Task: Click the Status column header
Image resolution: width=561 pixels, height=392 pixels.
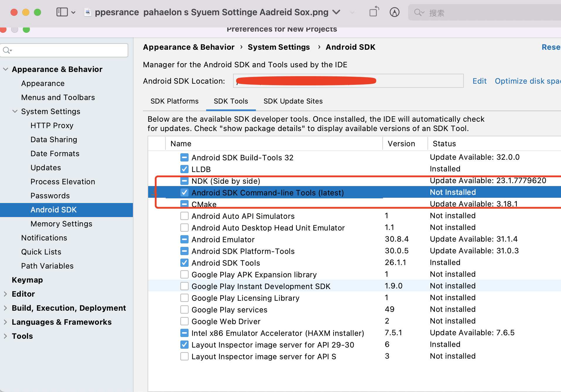Action: [495, 144]
